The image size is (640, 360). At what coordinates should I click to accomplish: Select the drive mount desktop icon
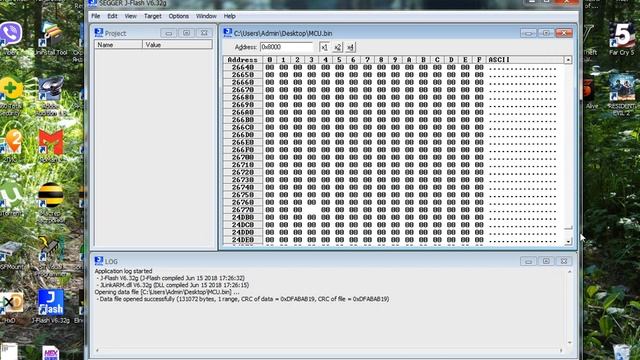pos(11,253)
